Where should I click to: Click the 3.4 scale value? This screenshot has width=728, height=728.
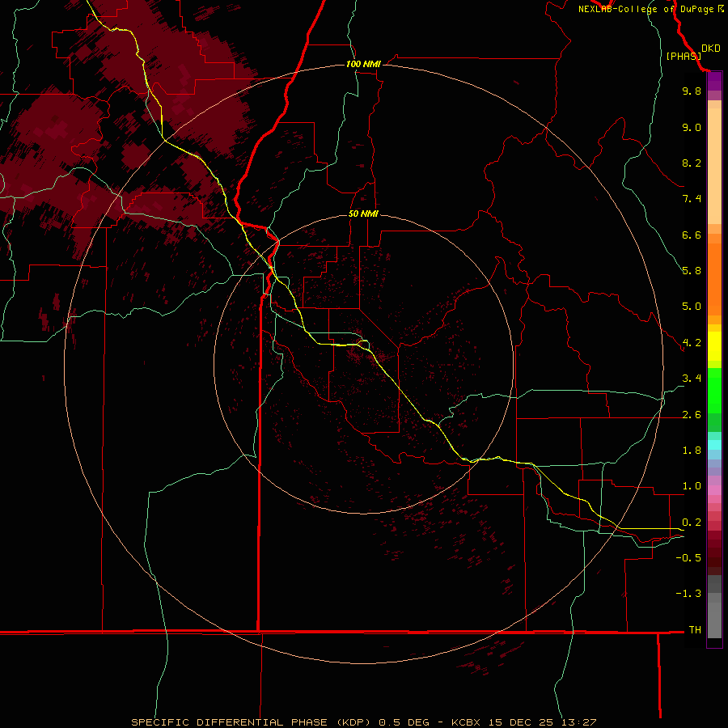[x=692, y=379]
